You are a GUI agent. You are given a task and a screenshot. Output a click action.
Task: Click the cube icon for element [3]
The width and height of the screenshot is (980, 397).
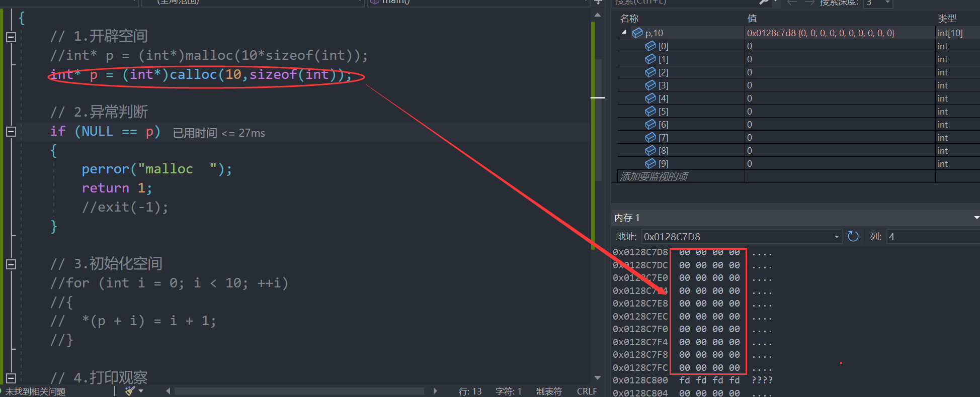[x=650, y=85]
